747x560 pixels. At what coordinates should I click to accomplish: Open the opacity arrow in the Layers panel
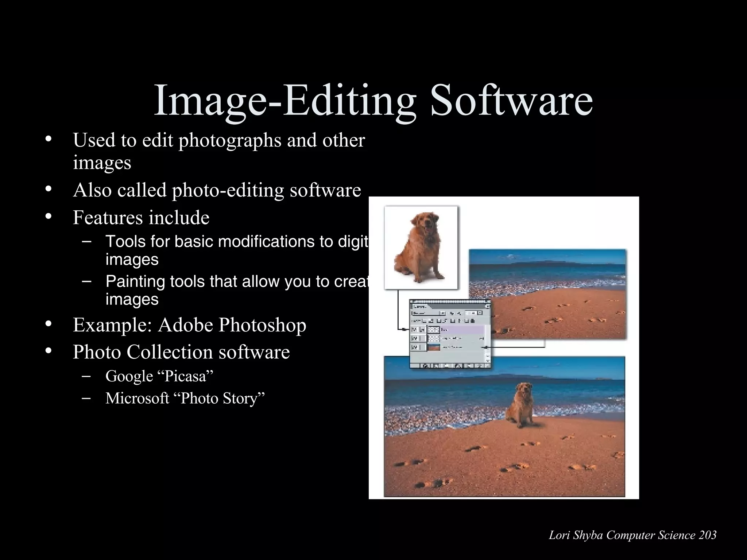coord(480,313)
